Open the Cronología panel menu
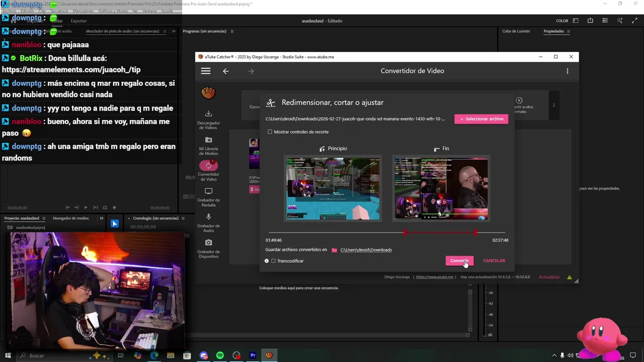Image resolution: width=644 pixels, height=362 pixels. coord(183,218)
